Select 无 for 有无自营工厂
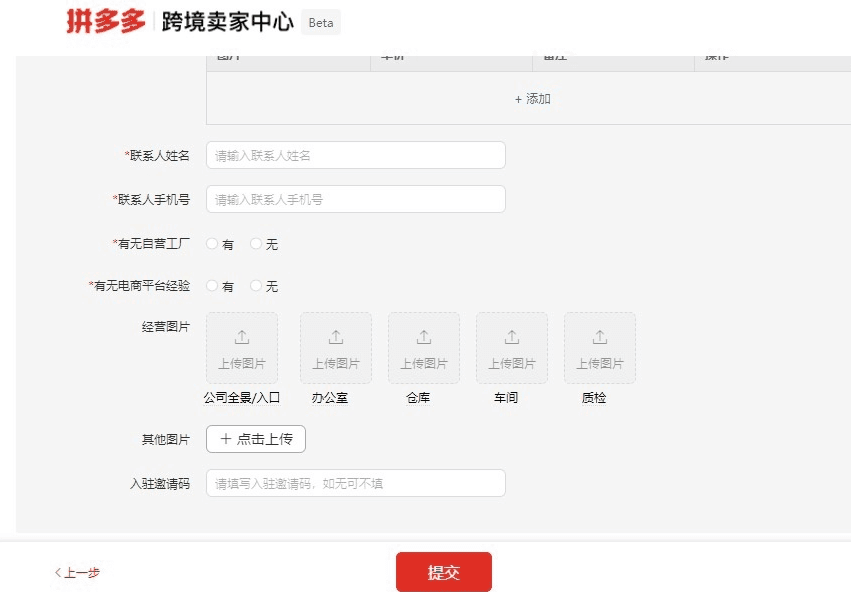Viewport: 851px width, 592px height. tap(256, 243)
